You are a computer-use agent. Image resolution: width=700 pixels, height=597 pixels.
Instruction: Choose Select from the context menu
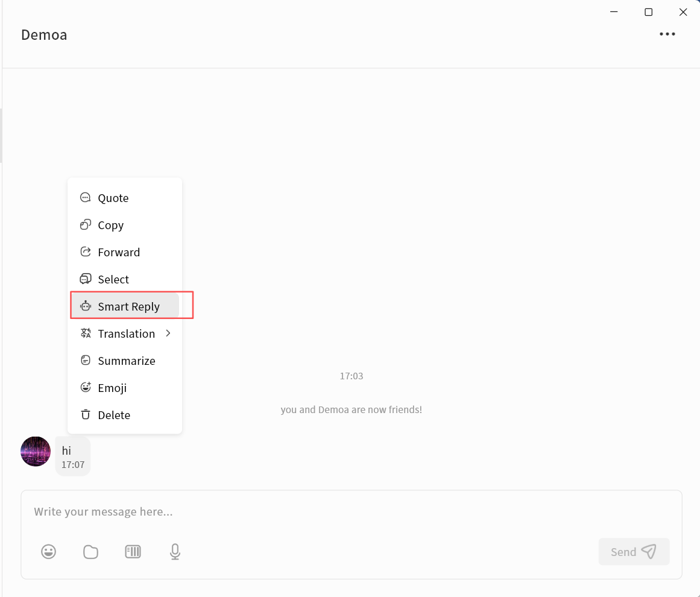click(113, 279)
